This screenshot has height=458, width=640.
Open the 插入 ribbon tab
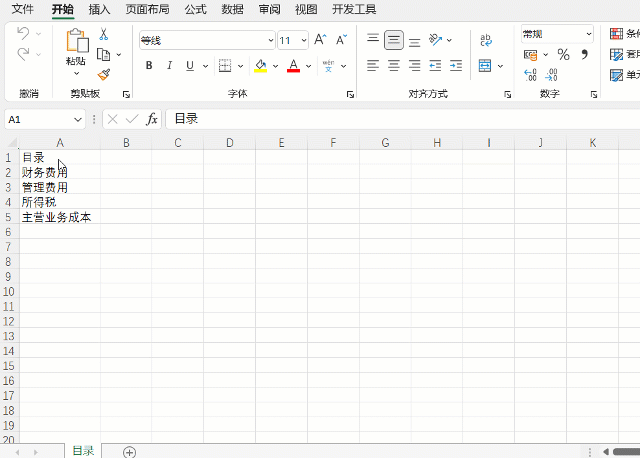pyautogui.click(x=100, y=9)
